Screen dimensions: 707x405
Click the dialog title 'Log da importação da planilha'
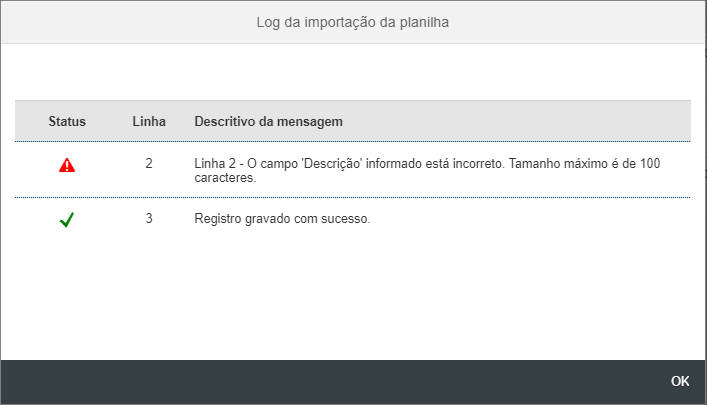click(x=353, y=21)
